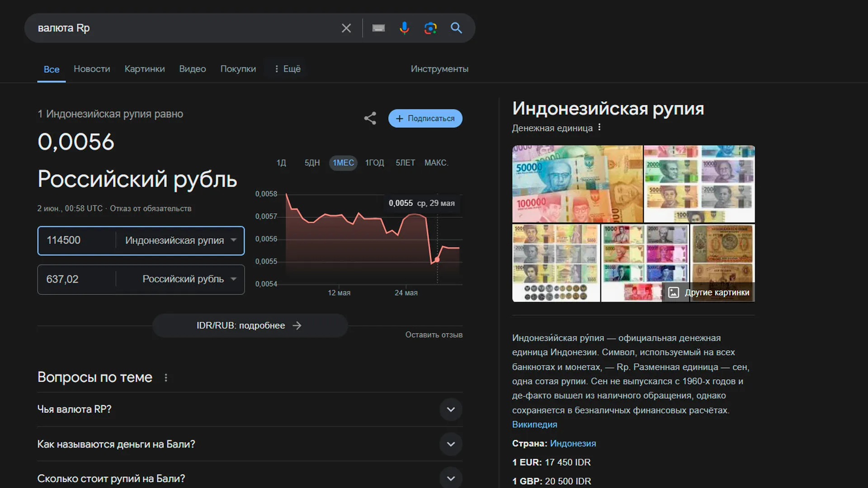Viewport: 868px width, 488px height.
Task: Start voice search with microphone
Action: [404, 28]
